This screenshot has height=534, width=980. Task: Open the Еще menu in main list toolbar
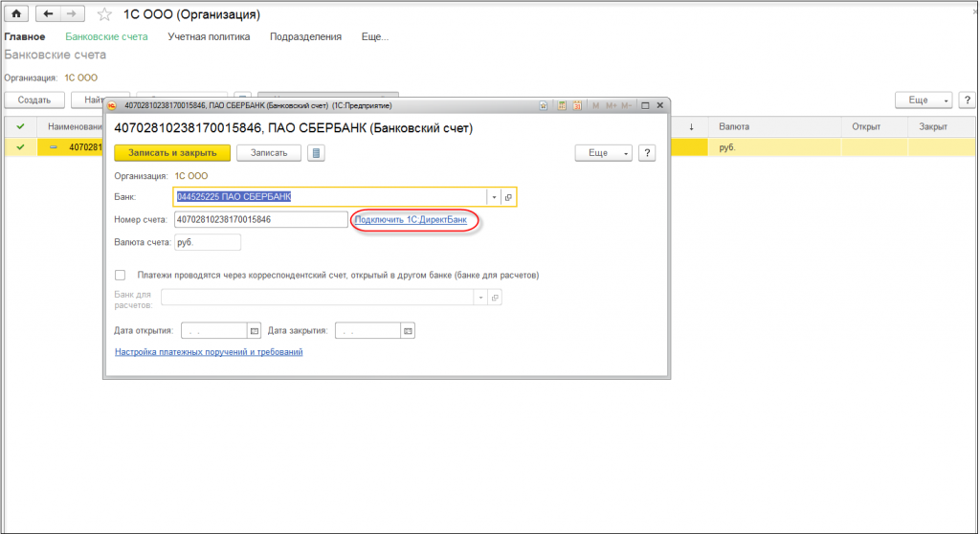coord(924,100)
